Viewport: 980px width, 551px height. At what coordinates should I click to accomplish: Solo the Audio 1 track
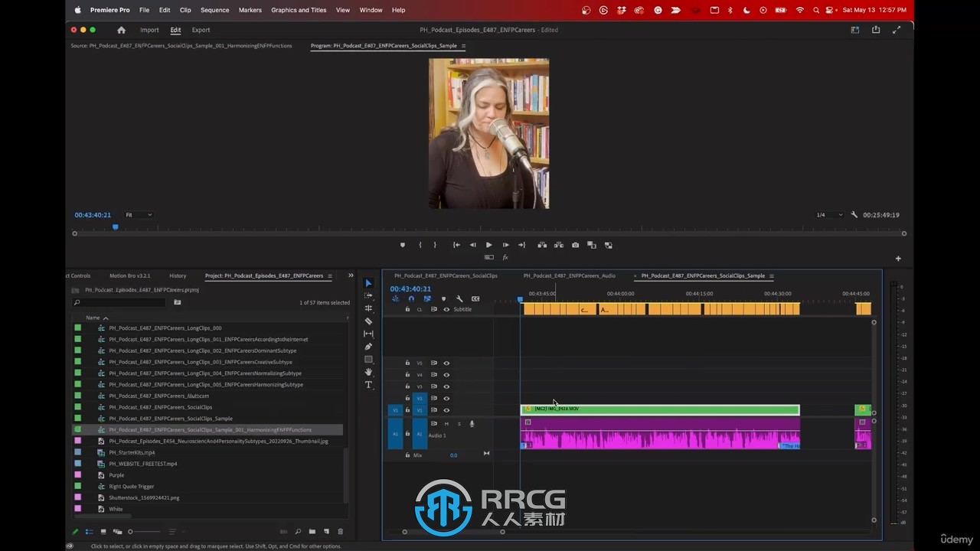tap(459, 424)
